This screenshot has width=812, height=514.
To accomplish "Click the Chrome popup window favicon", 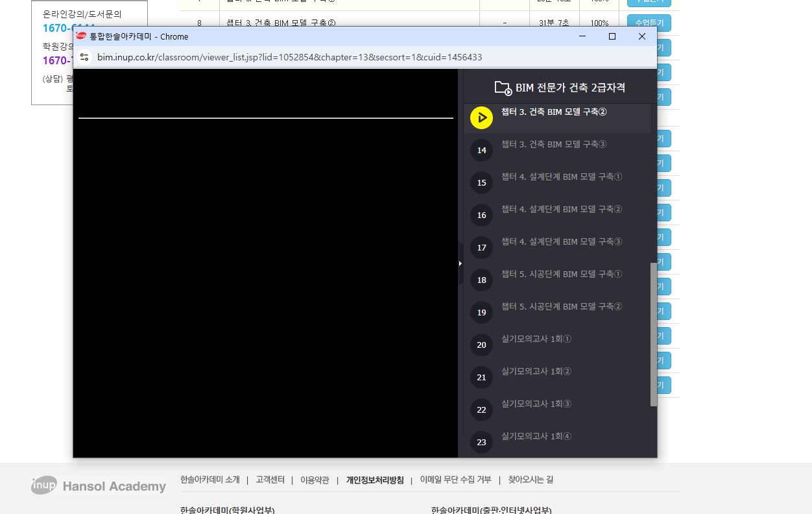I will pyautogui.click(x=81, y=36).
